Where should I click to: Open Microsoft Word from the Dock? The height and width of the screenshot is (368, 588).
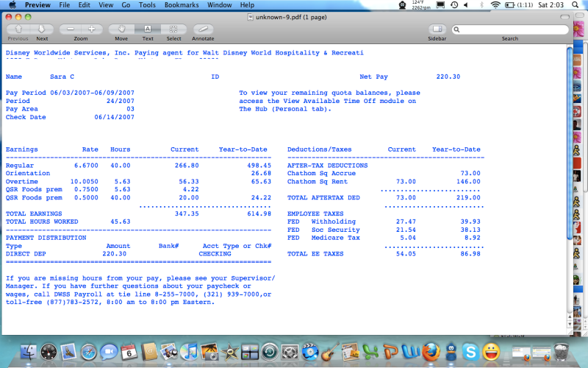click(x=411, y=352)
